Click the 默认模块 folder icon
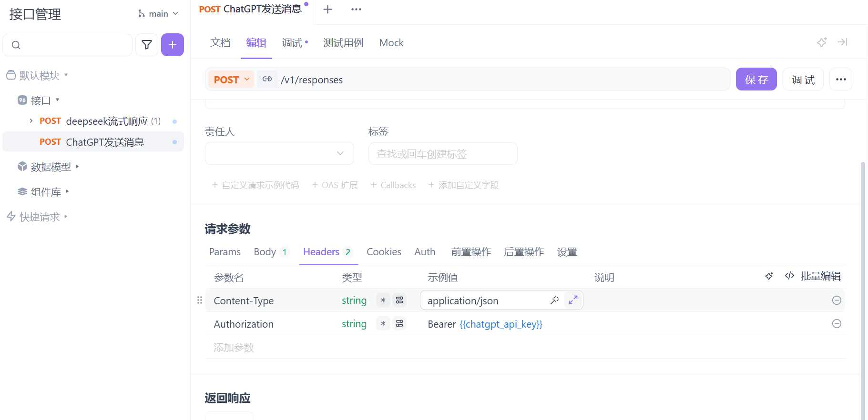The width and height of the screenshot is (868, 420). 11,75
